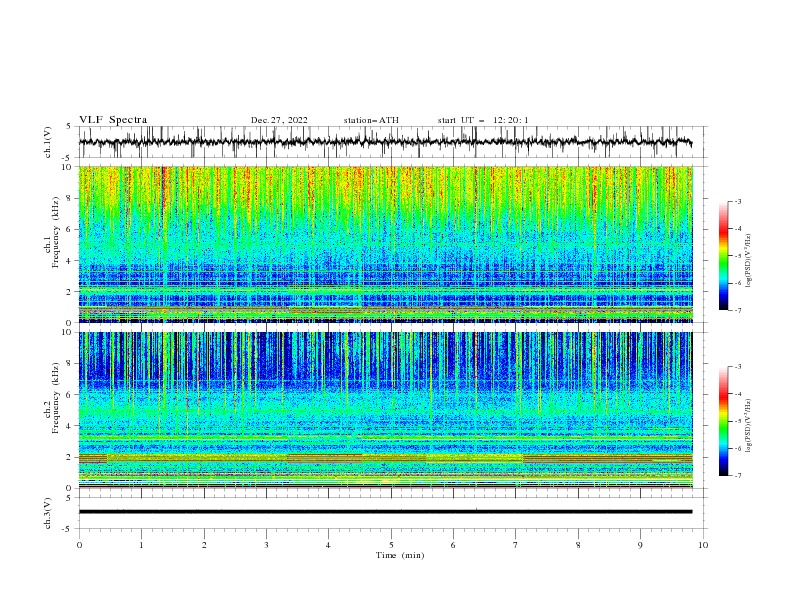Click the '-5' label on ch.2 color bar

[737, 421]
